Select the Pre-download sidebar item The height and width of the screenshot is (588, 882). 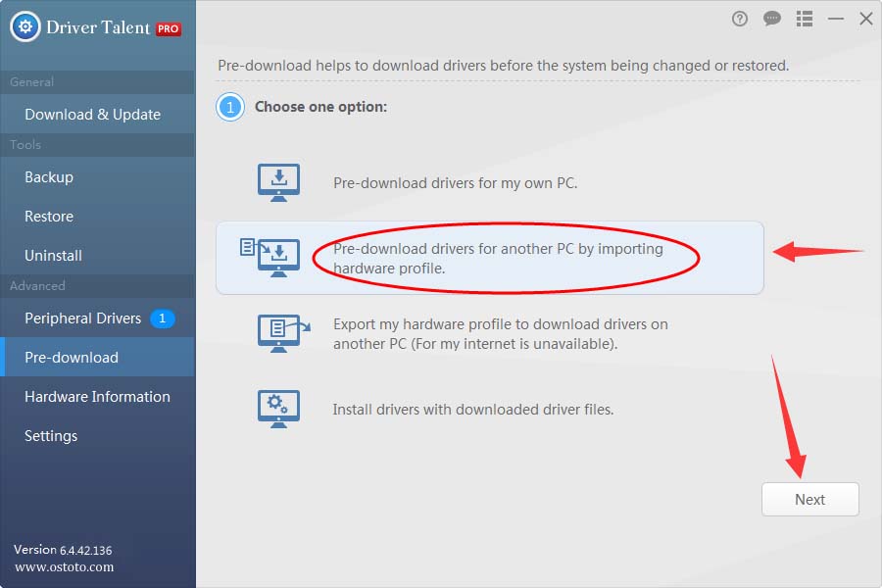(x=97, y=358)
